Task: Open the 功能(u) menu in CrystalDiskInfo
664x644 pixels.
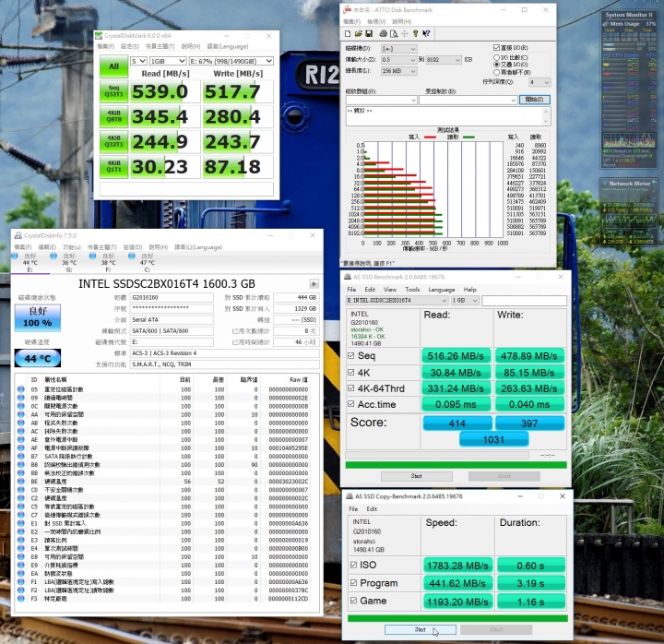Action: pos(72,247)
